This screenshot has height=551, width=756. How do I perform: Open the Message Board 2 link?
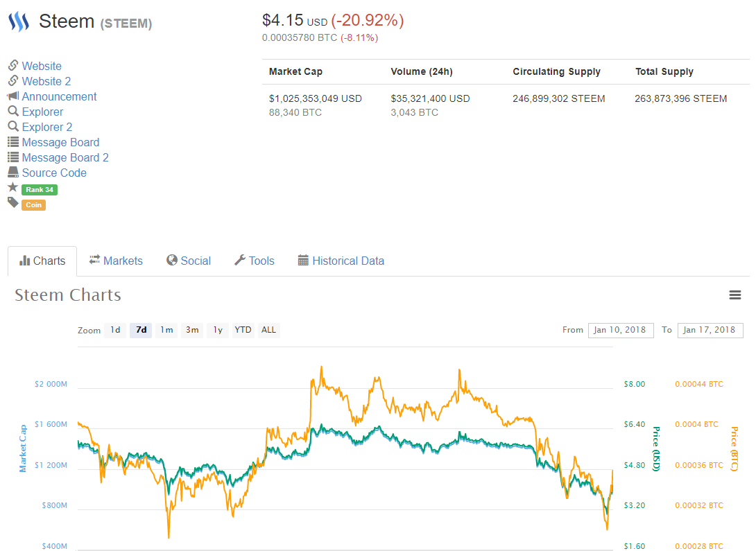point(65,158)
